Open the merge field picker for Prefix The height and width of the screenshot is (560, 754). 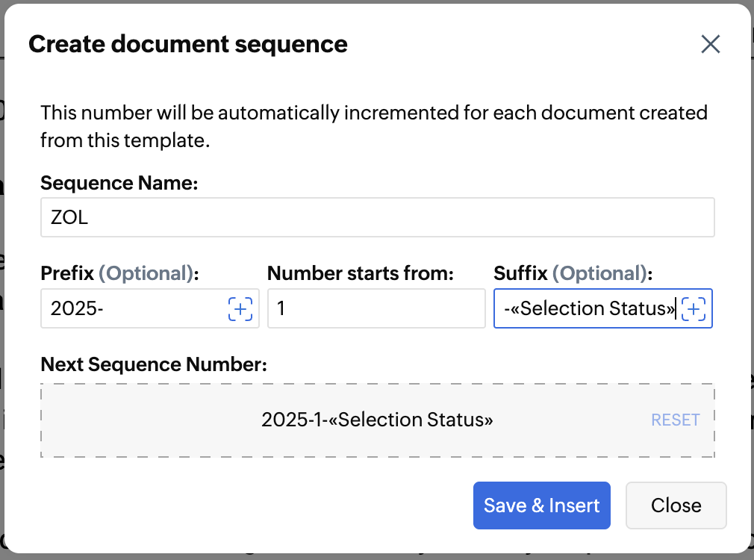point(240,308)
